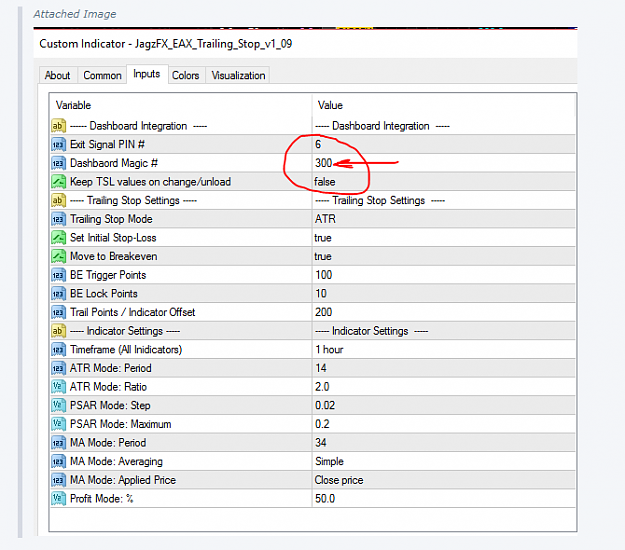625x550 pixels.
Task: Switch to the Common tab
Action: [102, 75]
